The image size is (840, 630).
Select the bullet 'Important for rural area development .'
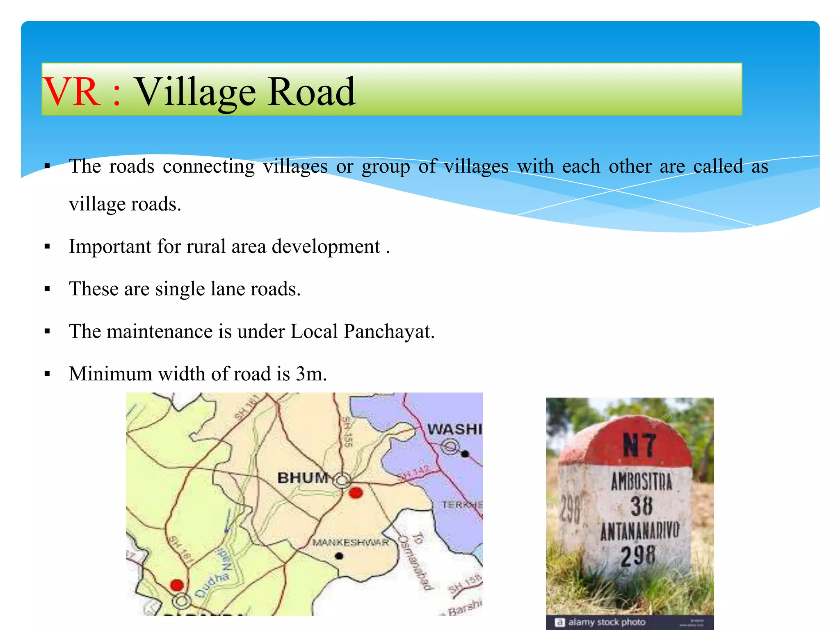pyautogui.click(x=229, y=247)
